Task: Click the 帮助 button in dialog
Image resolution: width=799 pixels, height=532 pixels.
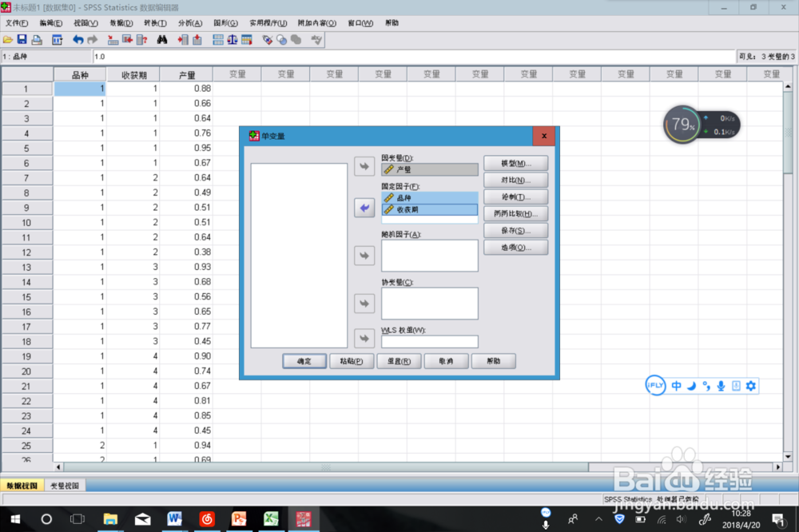Action: pos(494,361)
